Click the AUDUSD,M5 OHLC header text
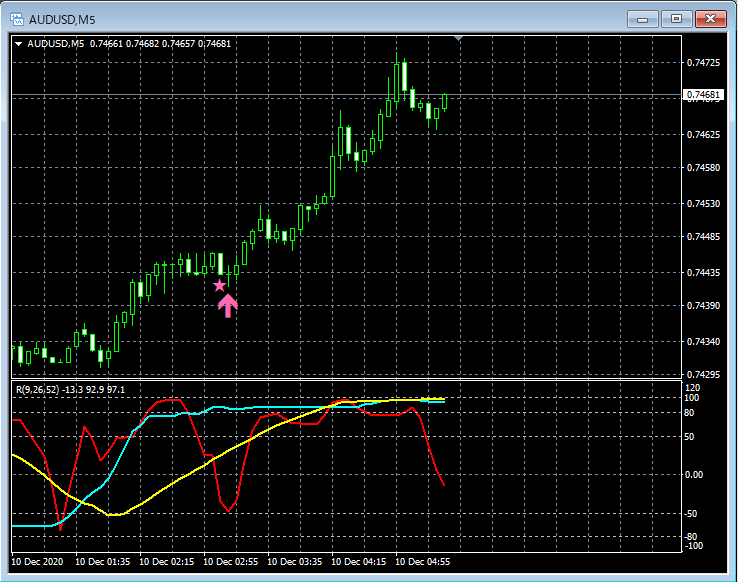739x582 pixels. (130, 43)
